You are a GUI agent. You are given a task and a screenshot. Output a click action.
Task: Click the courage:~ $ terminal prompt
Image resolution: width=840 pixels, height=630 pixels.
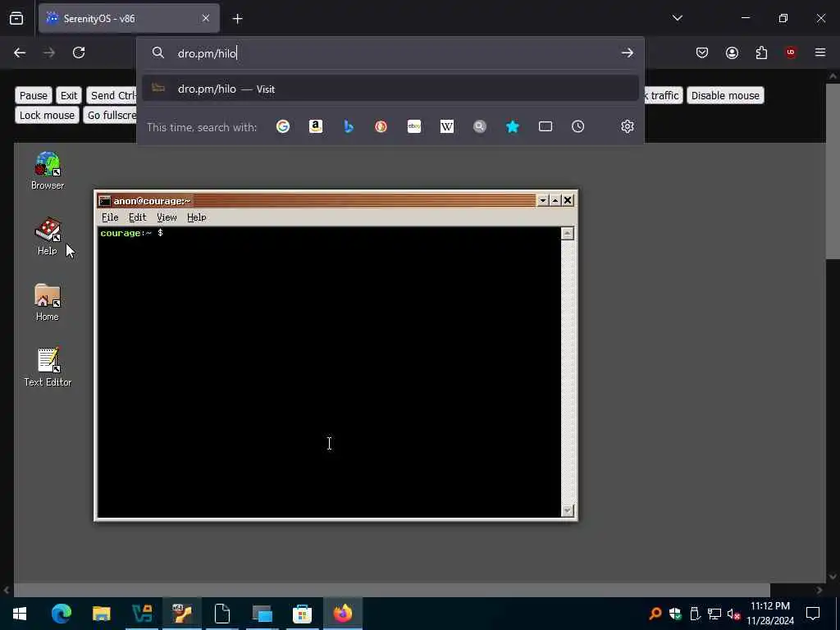[x=132, y=233]
